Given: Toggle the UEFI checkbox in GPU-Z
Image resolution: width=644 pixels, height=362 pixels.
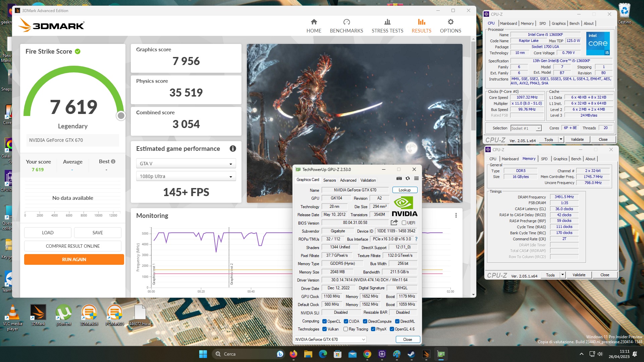Looking at the screenshot, I should [404, 223].
